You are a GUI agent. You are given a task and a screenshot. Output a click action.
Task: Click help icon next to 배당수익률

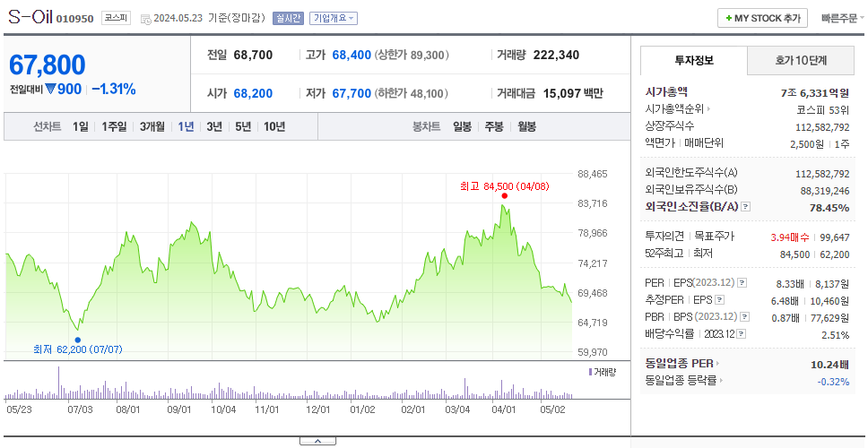(x=742, y=334)
